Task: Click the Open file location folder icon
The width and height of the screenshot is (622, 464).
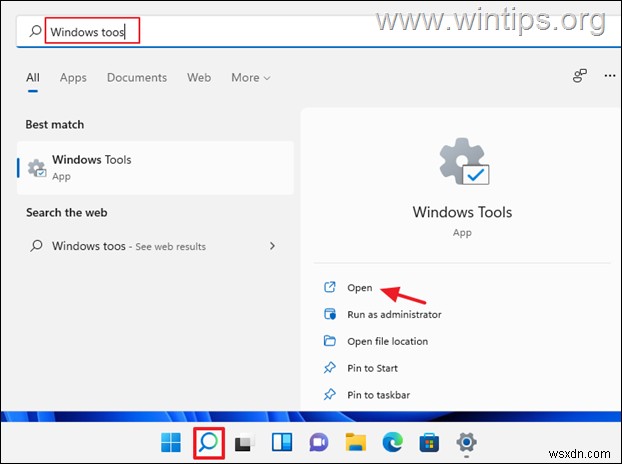Action: (x=330, y=341)
